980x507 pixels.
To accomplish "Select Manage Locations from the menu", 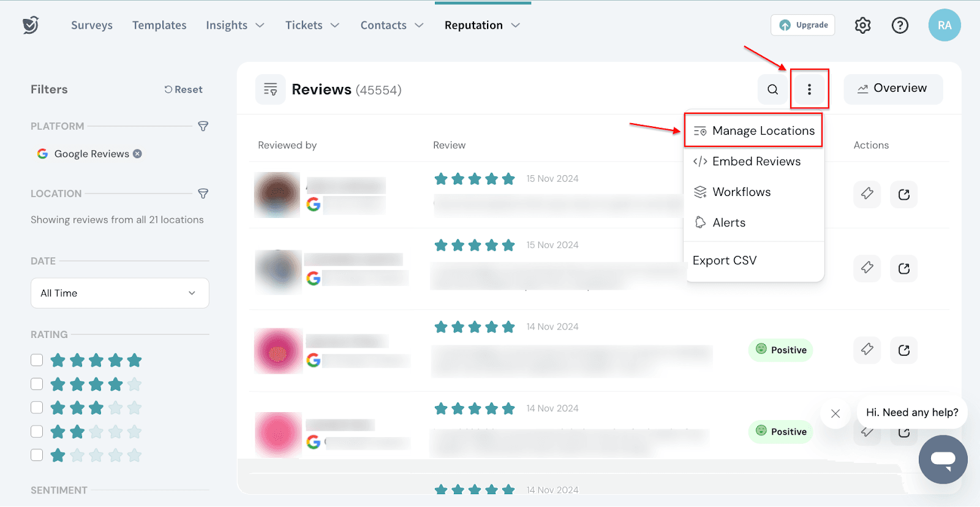I will tap(753, 130).
